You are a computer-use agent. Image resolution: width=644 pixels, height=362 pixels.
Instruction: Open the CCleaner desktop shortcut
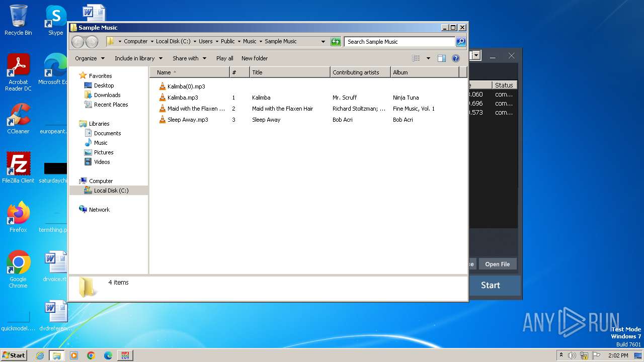tap(18, 119)
